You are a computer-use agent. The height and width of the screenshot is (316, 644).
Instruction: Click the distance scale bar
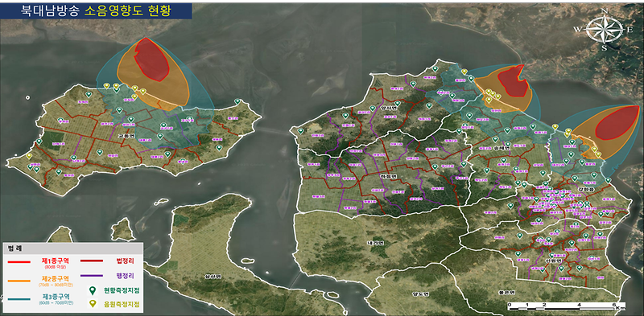click(x=567, y=306)
